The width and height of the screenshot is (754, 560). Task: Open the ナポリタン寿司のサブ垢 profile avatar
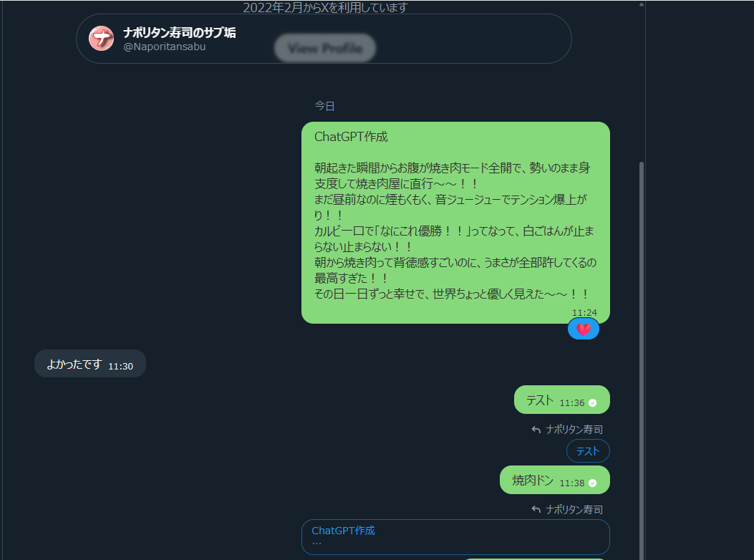point(102,39)
